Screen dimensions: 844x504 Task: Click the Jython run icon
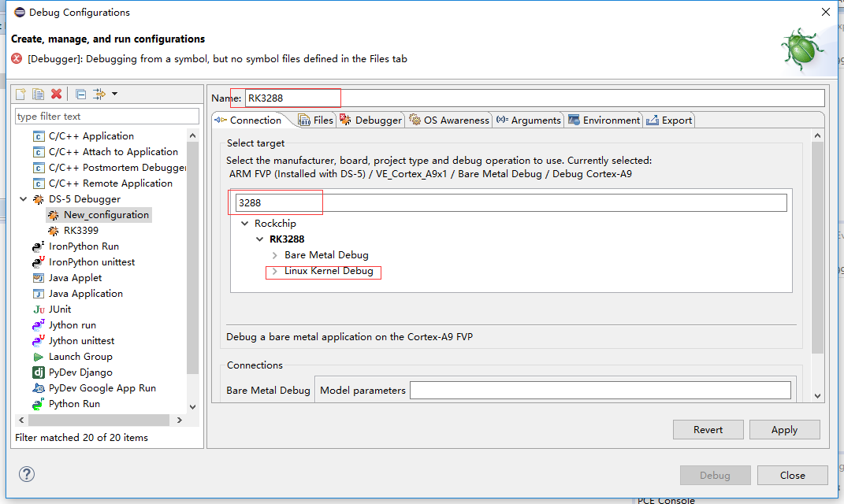38,325
